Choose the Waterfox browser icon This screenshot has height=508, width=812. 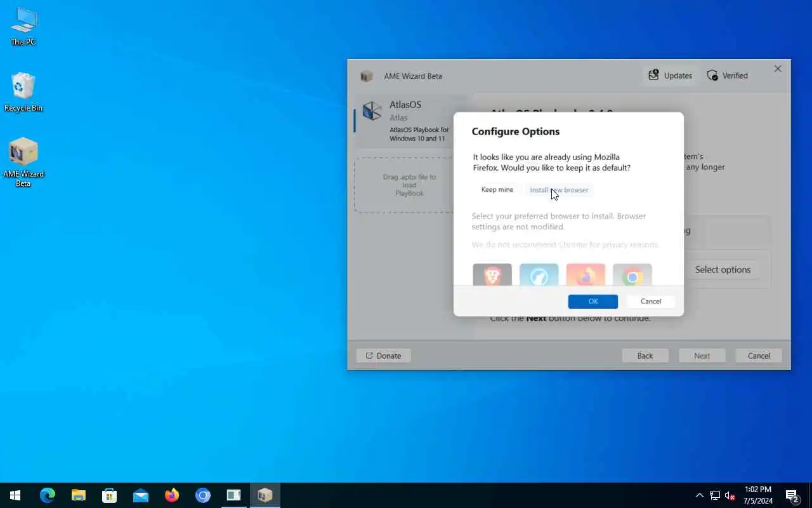539,275
